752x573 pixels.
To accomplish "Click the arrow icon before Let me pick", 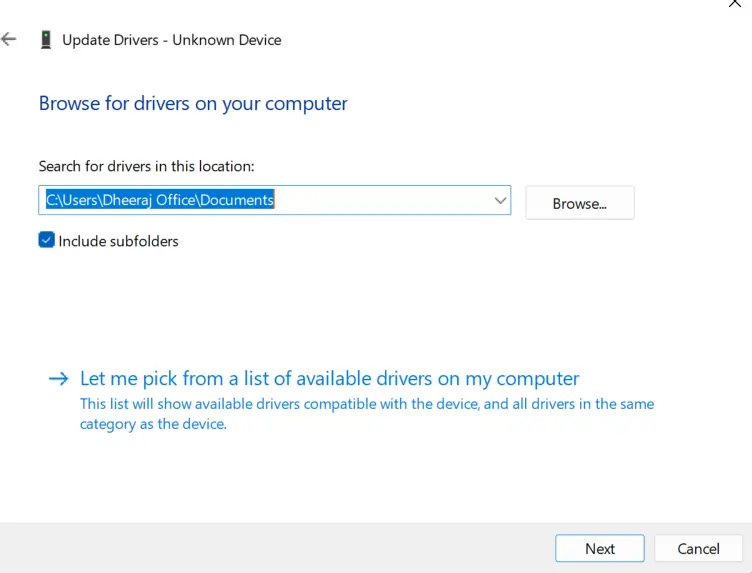I will pos(59,379).
